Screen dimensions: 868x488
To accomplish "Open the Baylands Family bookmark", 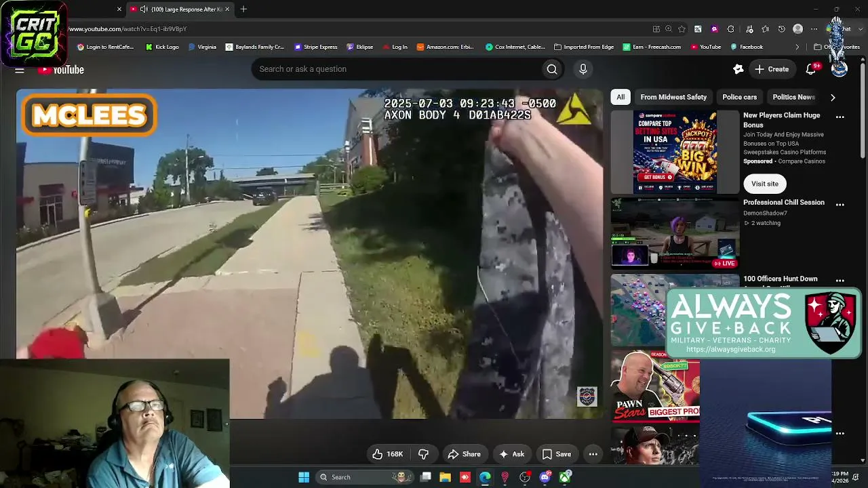I will pos(255,47).
